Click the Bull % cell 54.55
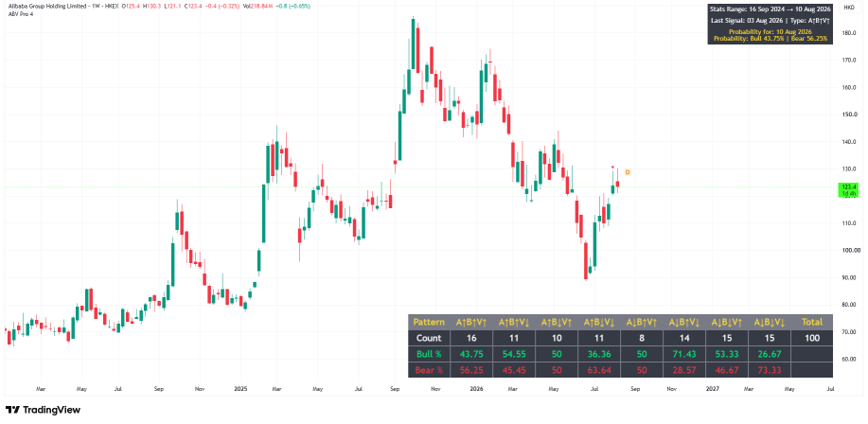This screenshot has width=868, height=424. point(514,354)
